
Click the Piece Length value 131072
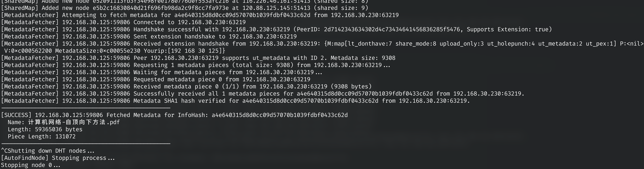[65, 137]
